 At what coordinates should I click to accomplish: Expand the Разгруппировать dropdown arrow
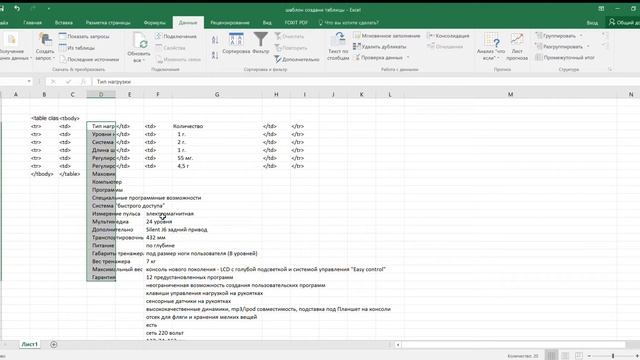(x=588, y=47)
